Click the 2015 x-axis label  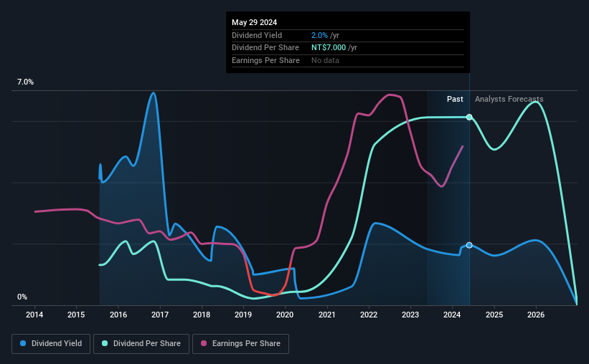click(x=76, y=315)
